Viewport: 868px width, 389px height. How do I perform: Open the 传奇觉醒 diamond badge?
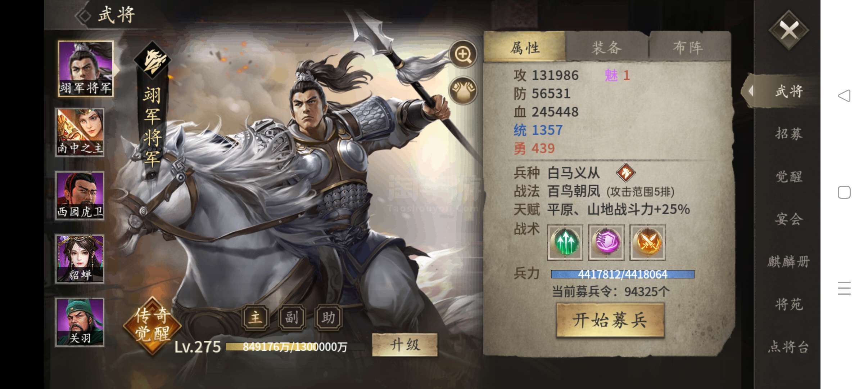pyautogui.click(x=152, y=325)
